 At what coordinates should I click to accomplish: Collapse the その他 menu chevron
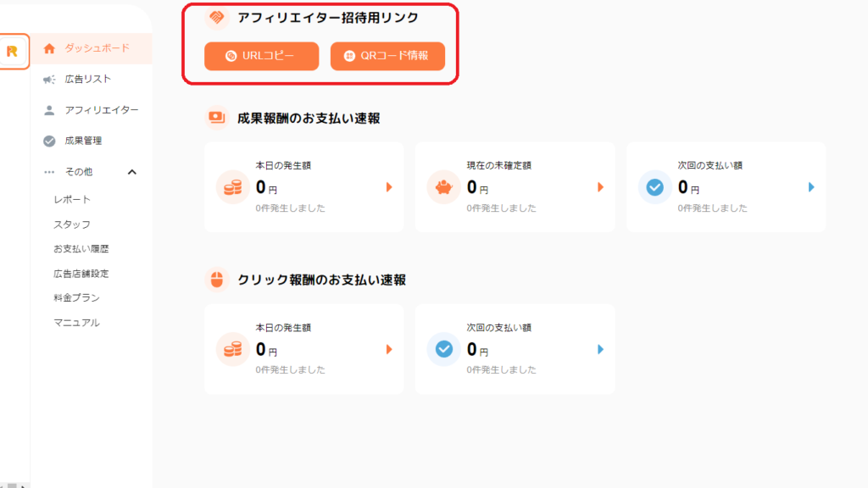[x=132, y=172]
